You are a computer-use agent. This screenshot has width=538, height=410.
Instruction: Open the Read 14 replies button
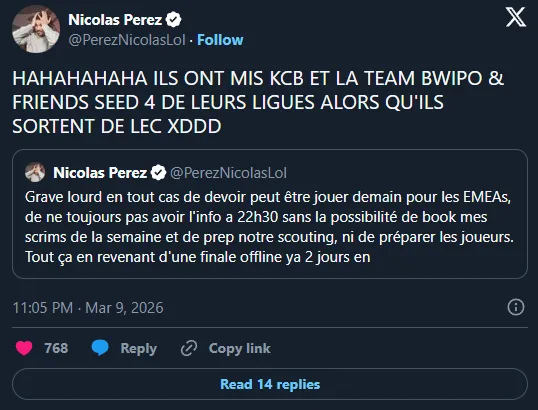(270, 384)
